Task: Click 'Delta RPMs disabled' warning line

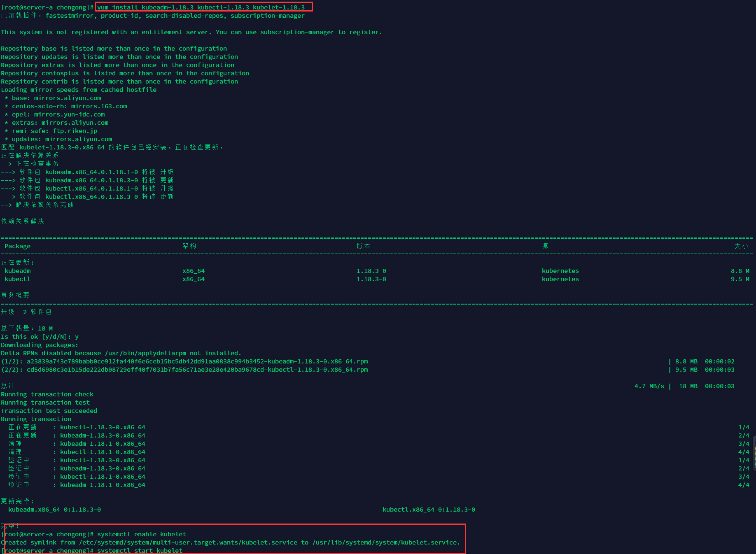Action: coord(121,353)
